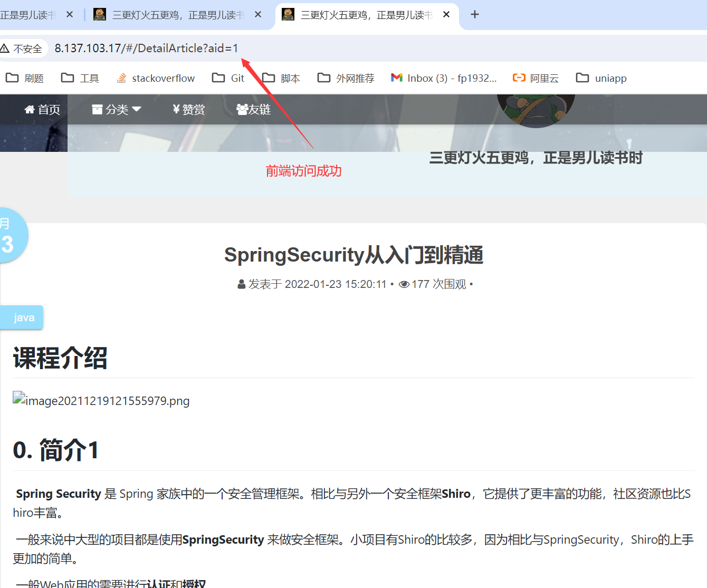The width and height of the screenshot is (707, 588).
Task: Close the middle browser tab
Action: 258,15
